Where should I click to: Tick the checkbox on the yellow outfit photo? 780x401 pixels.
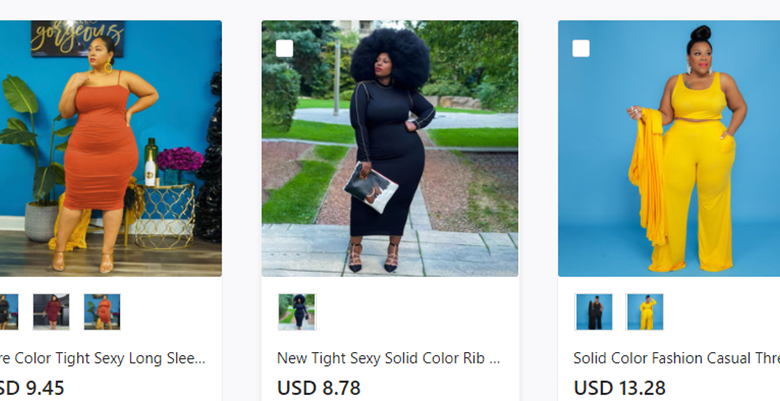[x=581, y=49]
